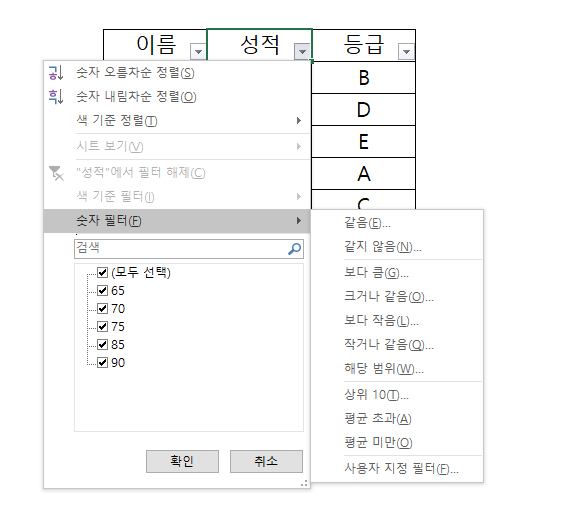Select the 등급 header cell
This screenshot has width=587, height=509.
(x=364, y=45)
